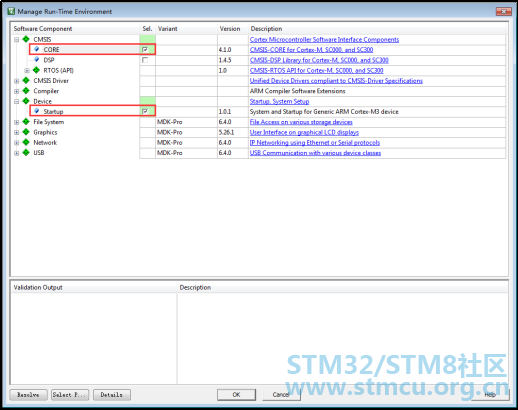The height and width of the screenshot is (410, 518).
Task: Click the File System green diamond icon
Action: [x=26, y=122]
